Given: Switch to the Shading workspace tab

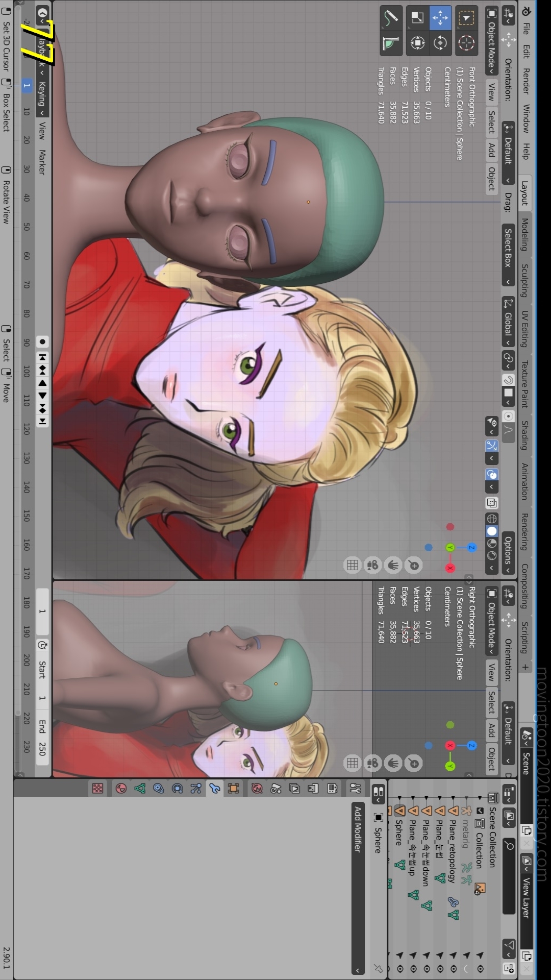Looking at the screenshot, I should [x=525, y=435].
